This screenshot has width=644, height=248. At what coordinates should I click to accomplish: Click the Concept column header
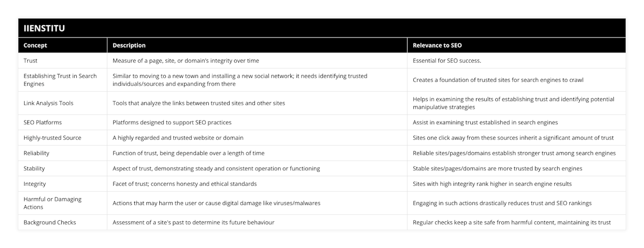(35, 46)
